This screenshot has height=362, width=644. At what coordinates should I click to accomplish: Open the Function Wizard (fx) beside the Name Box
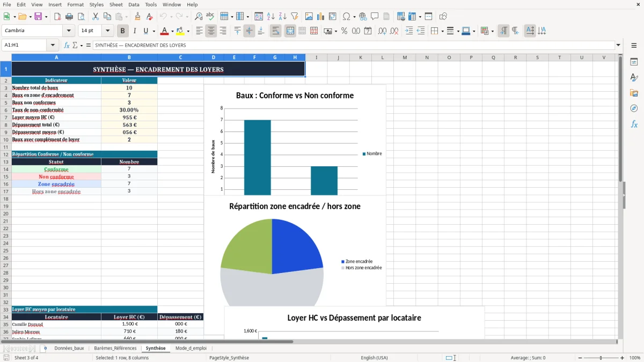tap(67, 45)
